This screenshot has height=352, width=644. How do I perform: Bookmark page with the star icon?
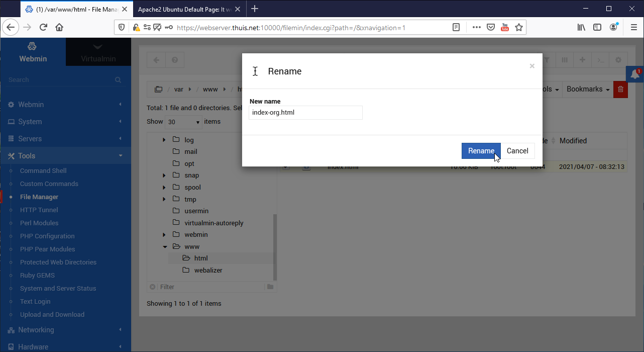click(x=519, y=28)
